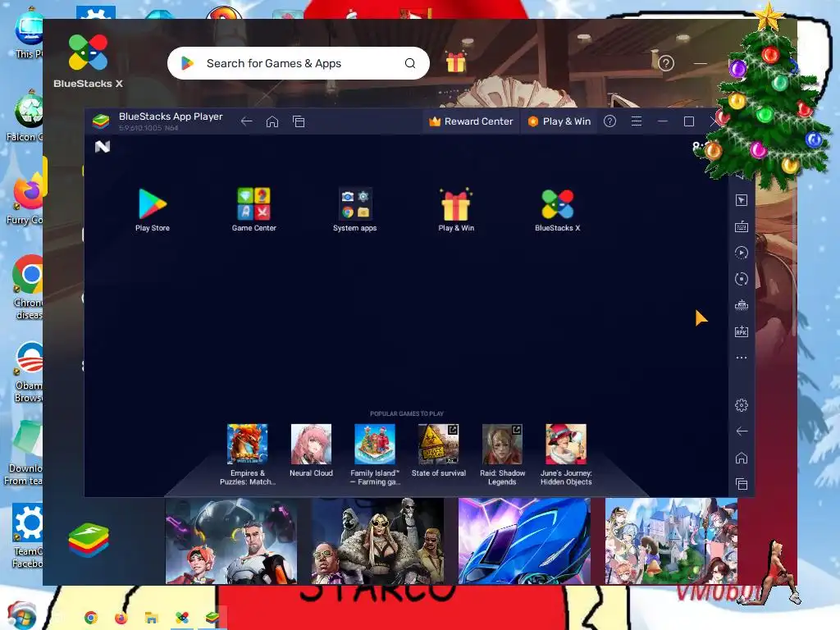Screen dimensions: 840x630
Task: Open BlueStacks X help icon
Action: [666, 63]
